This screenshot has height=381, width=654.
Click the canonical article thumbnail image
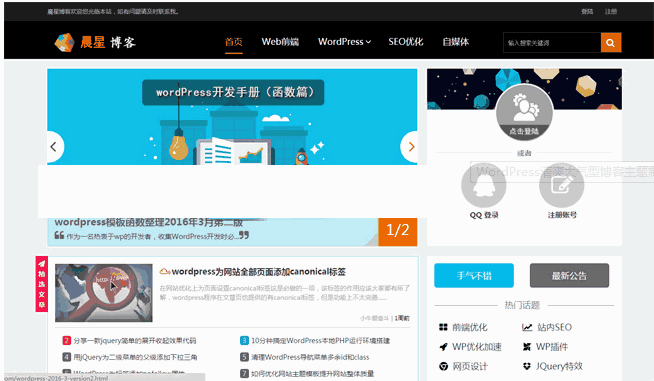tap(104, 293)
